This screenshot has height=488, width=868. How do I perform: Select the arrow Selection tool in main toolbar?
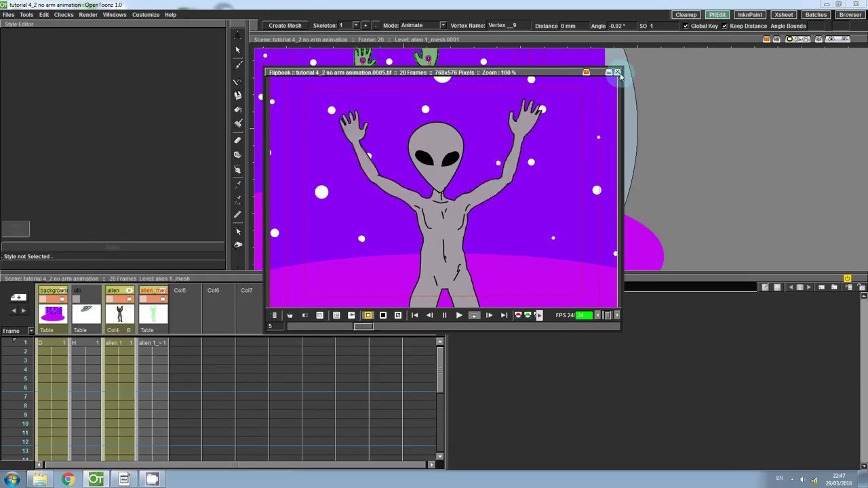pyautogui.click(x=237, y=50)
